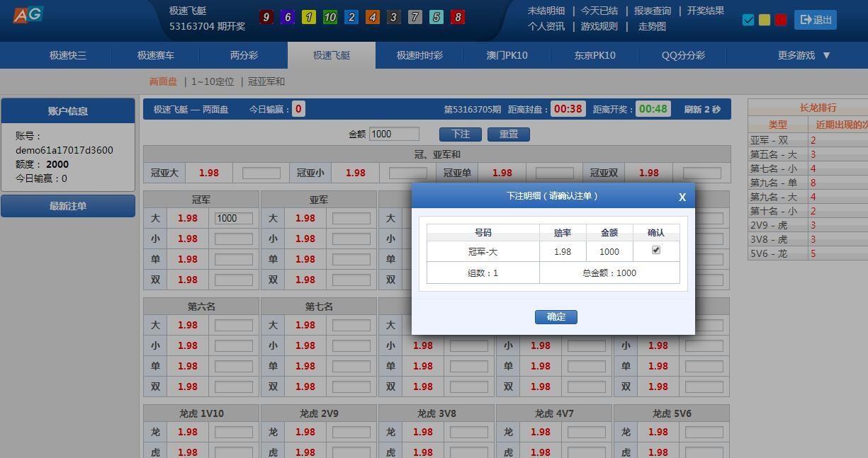Open the 更多游戏 dropdown

(x=801, y=55)
